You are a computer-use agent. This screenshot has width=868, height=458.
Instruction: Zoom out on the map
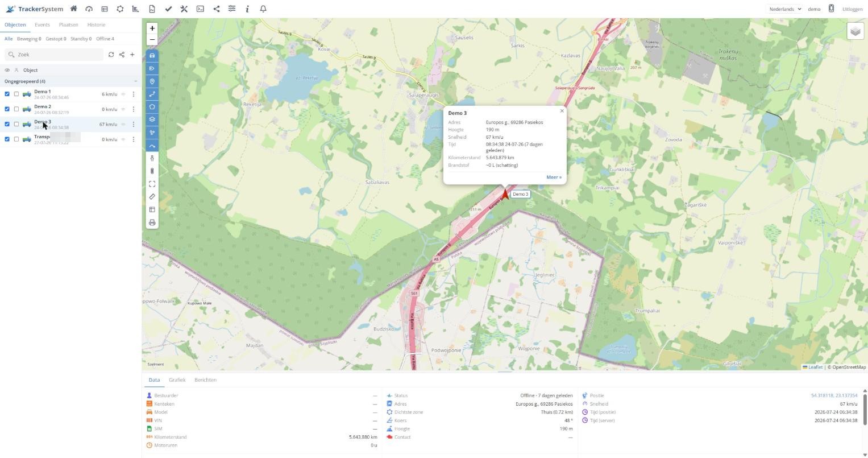point(152,39)
